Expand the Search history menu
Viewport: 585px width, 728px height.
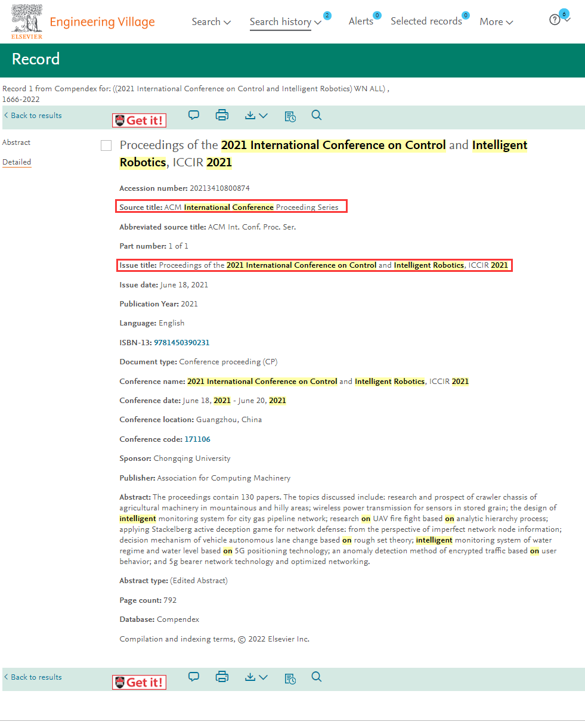[286, 21]
